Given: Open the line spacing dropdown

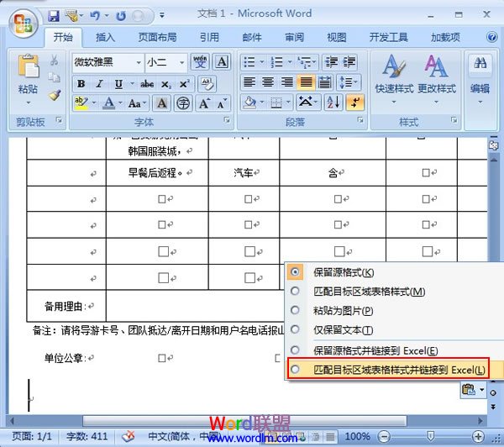Looking at the screenshot, I should coord(349,82).
